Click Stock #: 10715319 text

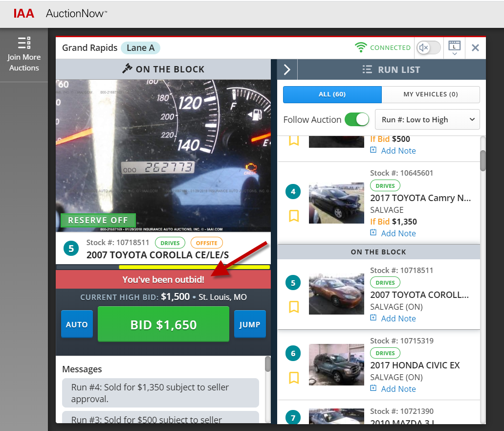[402, 341]
